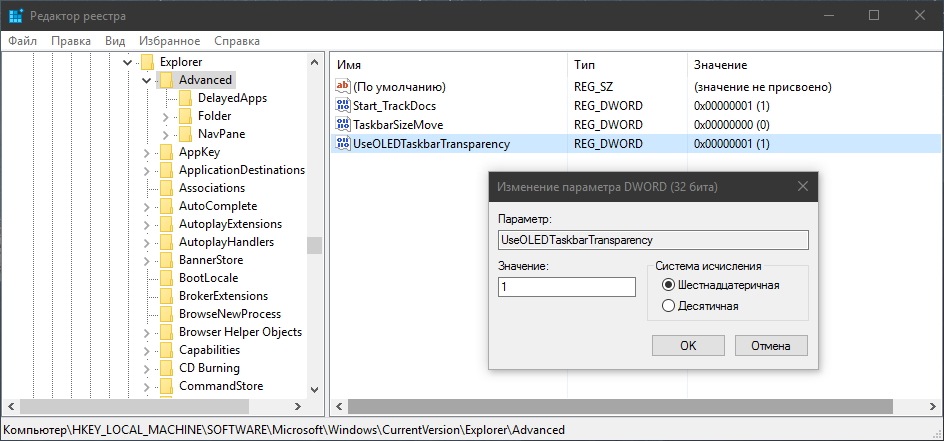The height and width of the screenshot is (441, 944).
Task: Click the Отмена button in dialog
Action: click(x=771, y=345)
